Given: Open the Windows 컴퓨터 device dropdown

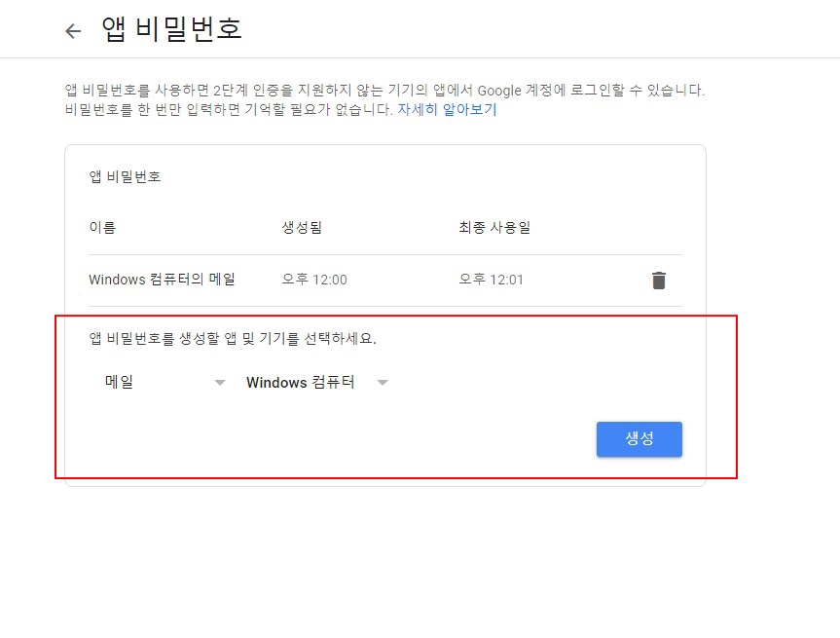Looking at the screenshot, I should point(317,382).
